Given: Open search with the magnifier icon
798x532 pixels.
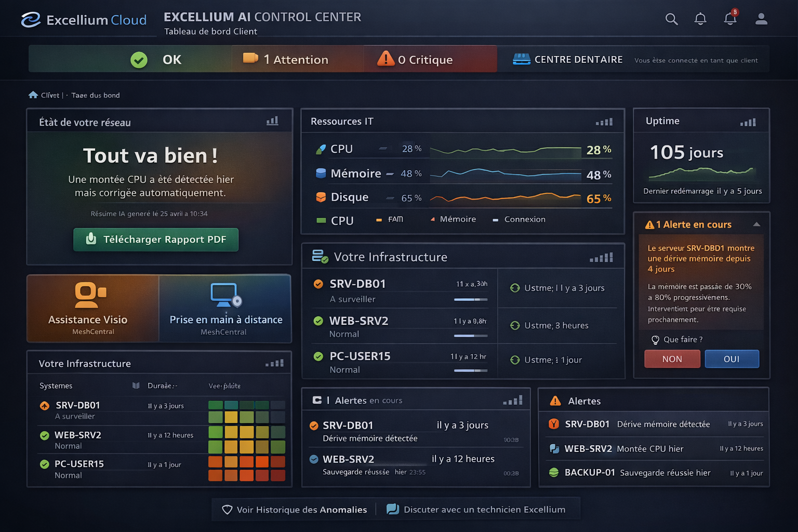Looking at the screenshot, I should (x=671, y=19).
